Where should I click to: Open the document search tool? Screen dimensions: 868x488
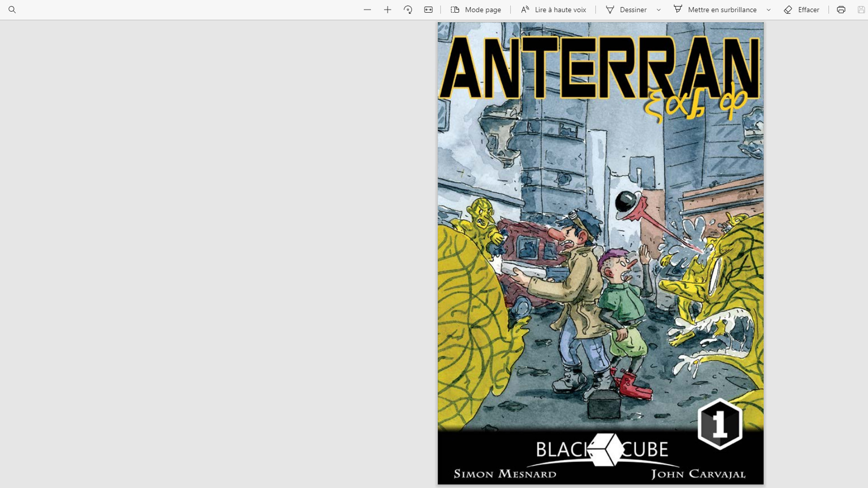click(x=12, y=9)
